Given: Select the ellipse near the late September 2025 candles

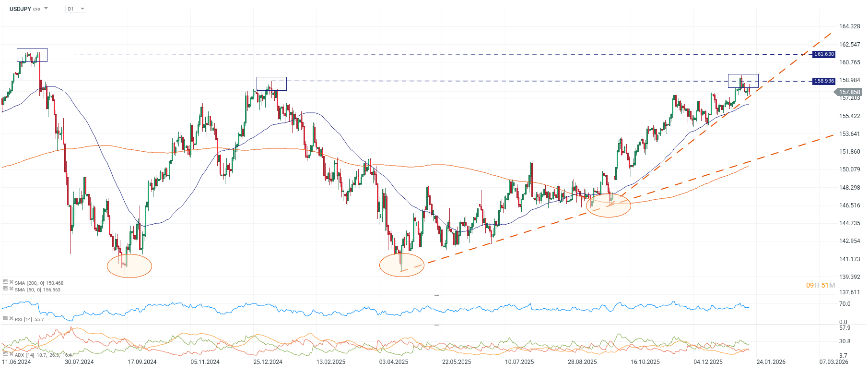Looking at the screenshot, I should coord(609,205).
